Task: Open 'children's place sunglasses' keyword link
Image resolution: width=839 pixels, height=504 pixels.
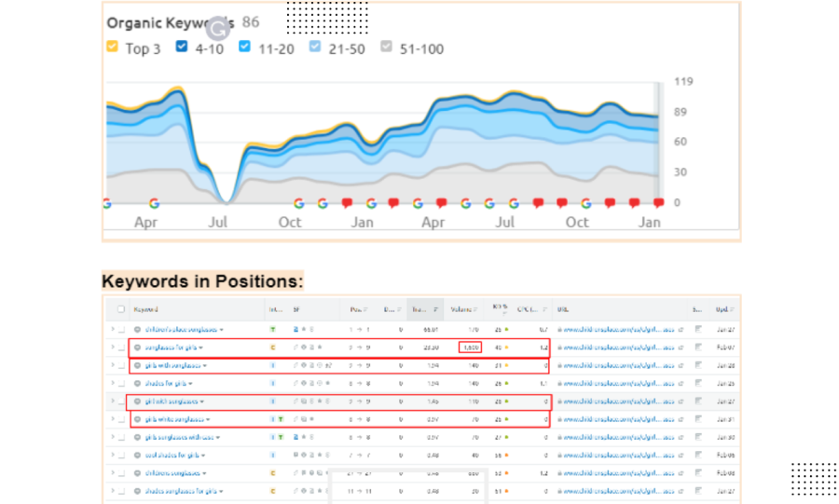Action: tap(181, 330)
